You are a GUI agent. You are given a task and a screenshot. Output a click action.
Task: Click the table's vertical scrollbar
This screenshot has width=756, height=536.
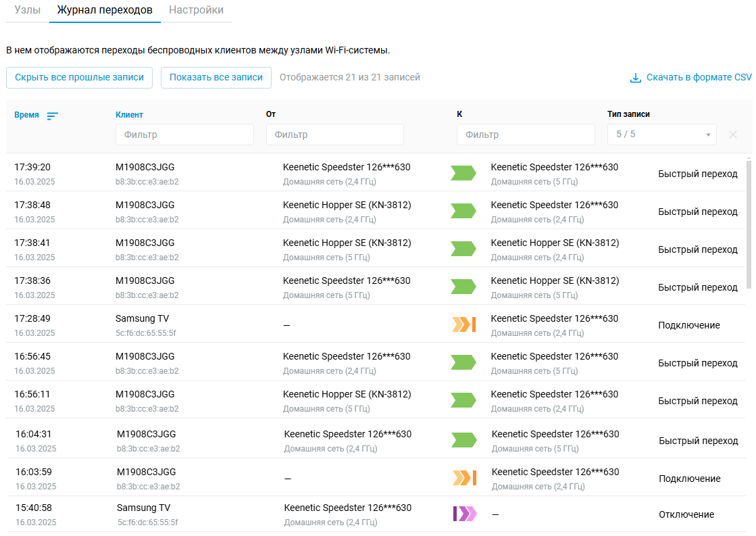(749, 223)
